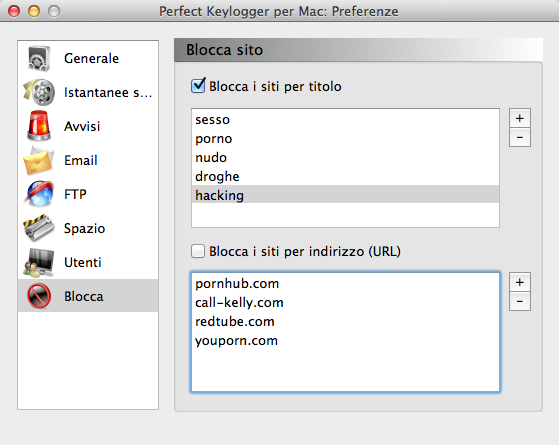
Task: Select the keyword nudo
Action: [x=345, y=158]
